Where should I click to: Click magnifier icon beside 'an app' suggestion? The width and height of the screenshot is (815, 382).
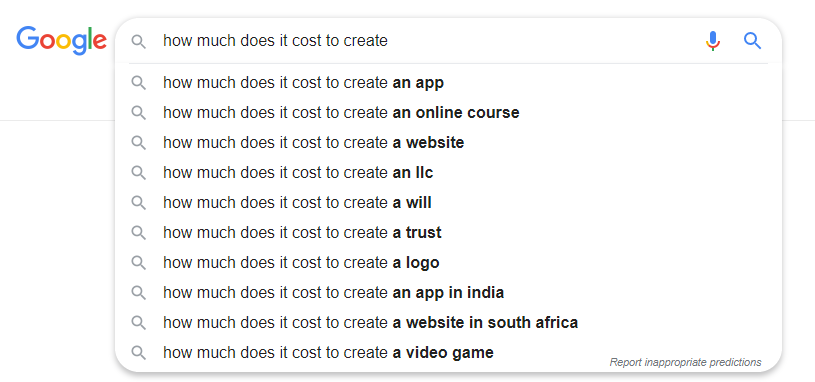138,83
